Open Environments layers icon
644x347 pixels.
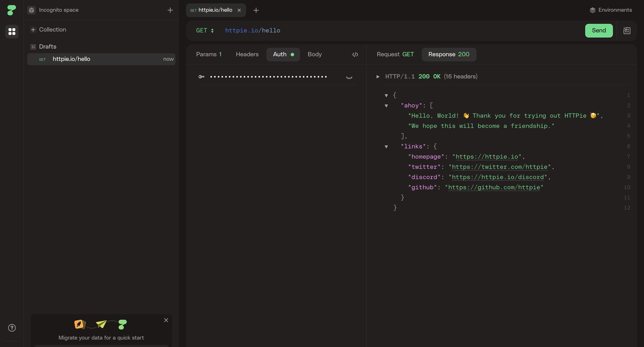point(592,10)
